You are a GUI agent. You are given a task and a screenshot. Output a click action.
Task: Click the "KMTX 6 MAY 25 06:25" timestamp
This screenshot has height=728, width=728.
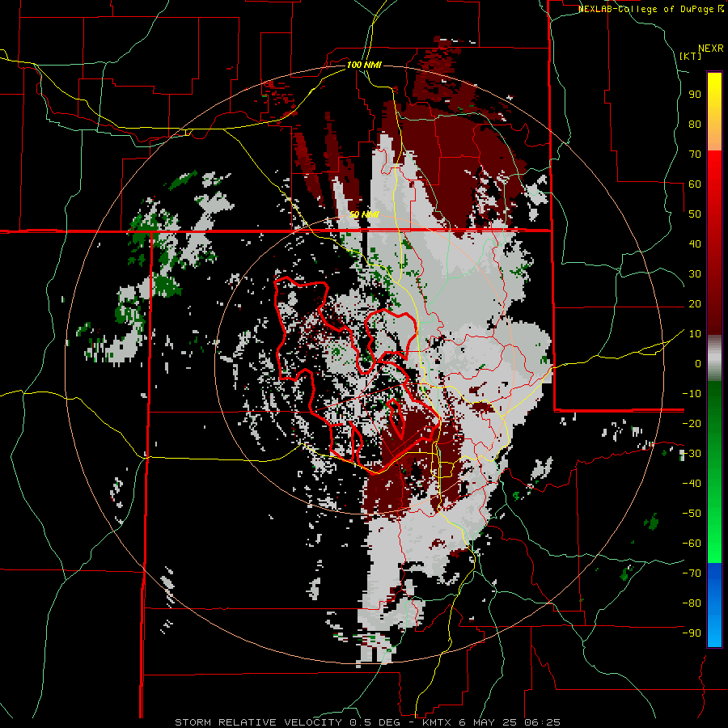491,722
